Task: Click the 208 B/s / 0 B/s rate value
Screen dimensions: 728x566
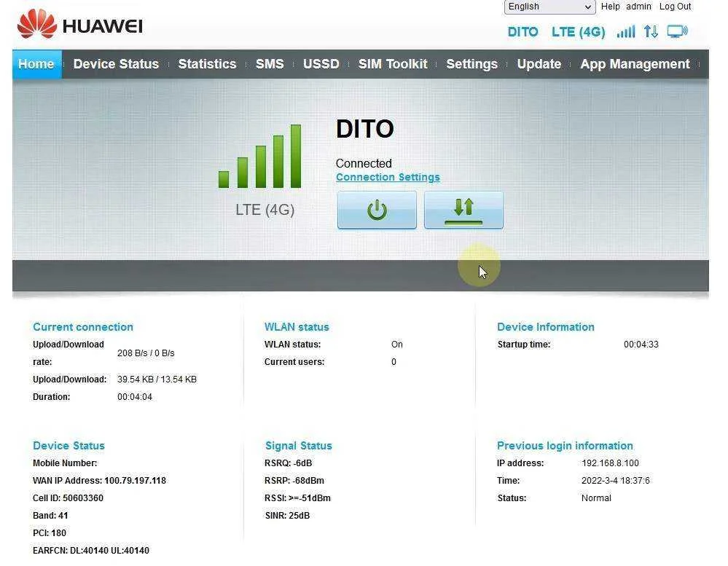Action: (x=146, y=353)
